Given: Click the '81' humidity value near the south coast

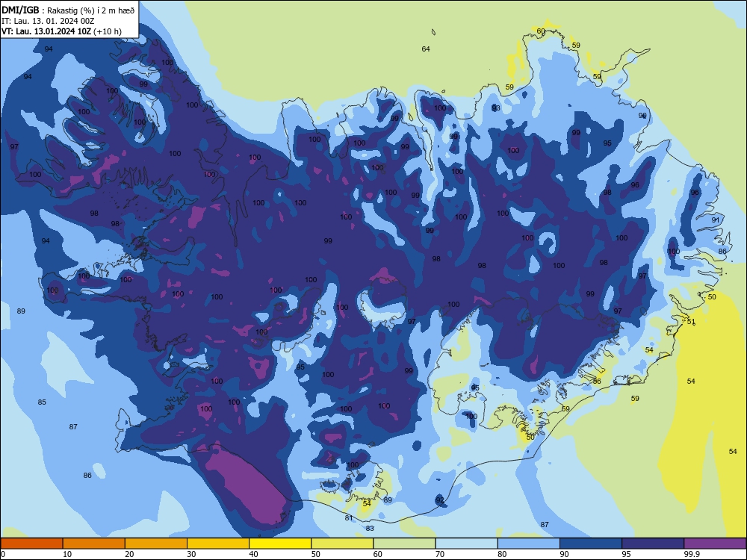Looking at the screenshot, I should [x=349, y=517].
